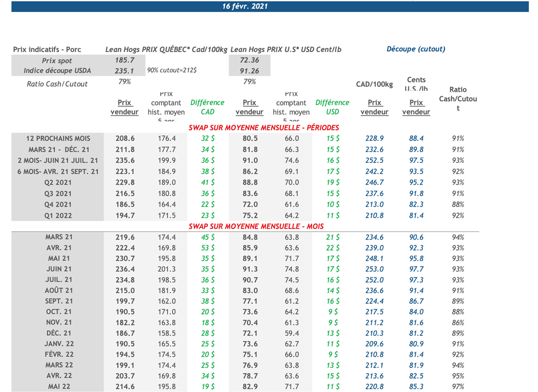The height and width of the screenshot is (392, 538).
Task: Select the U.S. spot price cell 72.36
Action: [249, 60]
